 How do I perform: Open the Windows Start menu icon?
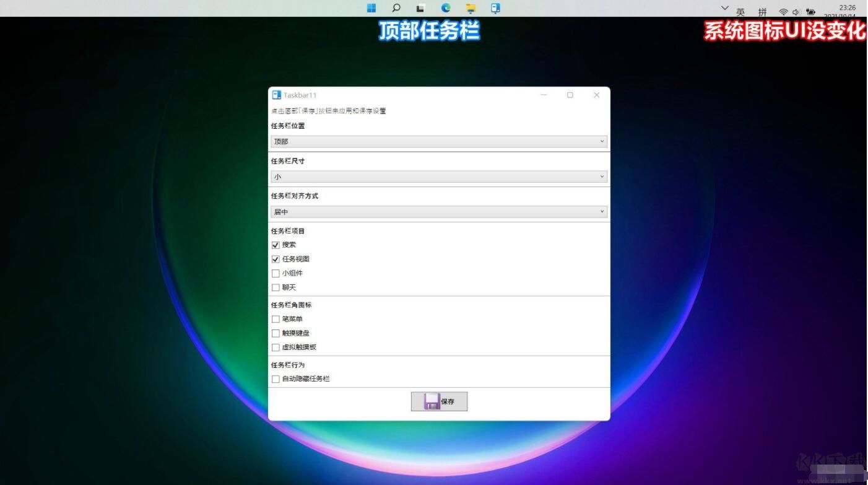[x=371, y=8]
